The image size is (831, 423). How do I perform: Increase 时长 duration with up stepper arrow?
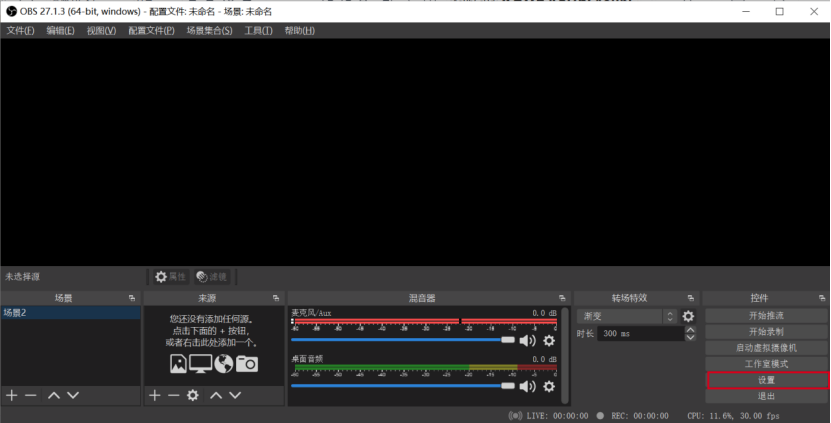click(x=688, y=330)
